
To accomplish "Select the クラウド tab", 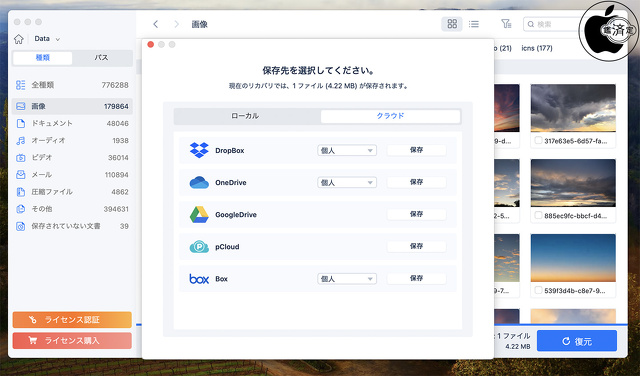I will [x=391, y=116].
